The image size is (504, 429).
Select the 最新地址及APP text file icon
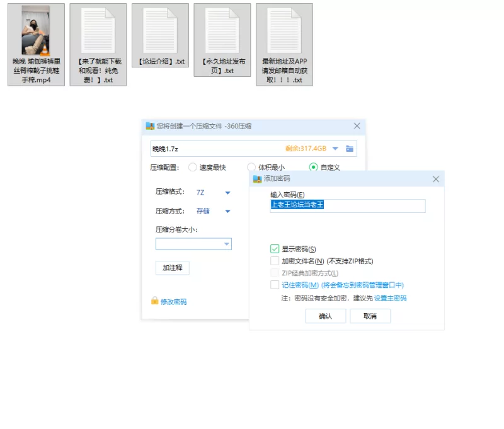point(283,31)
